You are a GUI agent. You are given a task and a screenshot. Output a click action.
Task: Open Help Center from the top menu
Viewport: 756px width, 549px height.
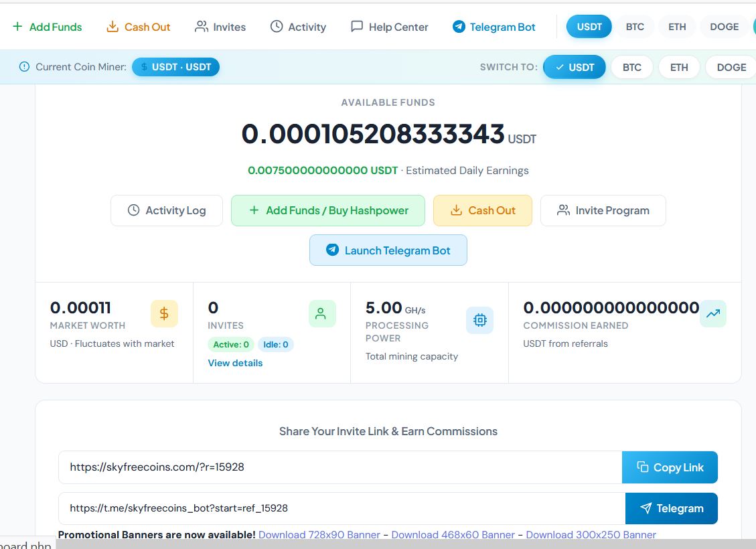click(389, 27)
